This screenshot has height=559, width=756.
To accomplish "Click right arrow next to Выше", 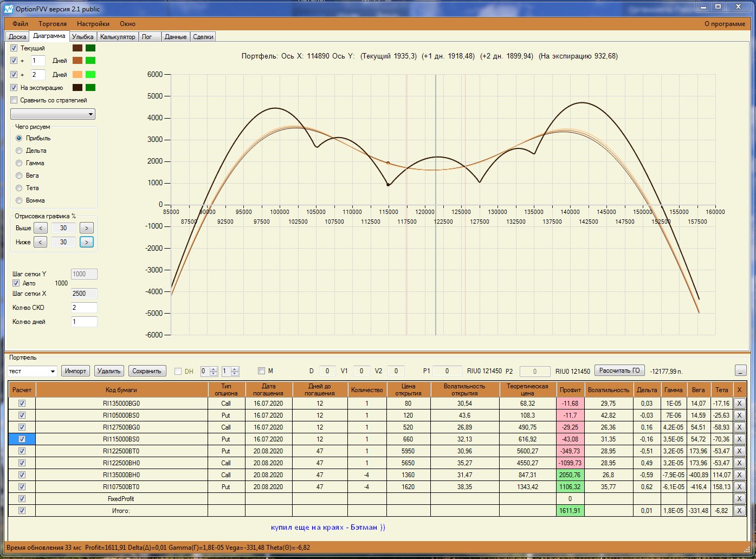I will tap(86, 228).
